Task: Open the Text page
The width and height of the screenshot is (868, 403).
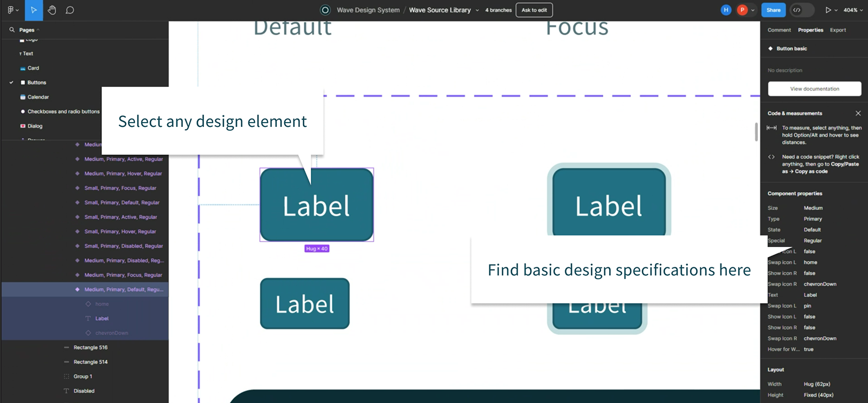Action: coord(28,54)
